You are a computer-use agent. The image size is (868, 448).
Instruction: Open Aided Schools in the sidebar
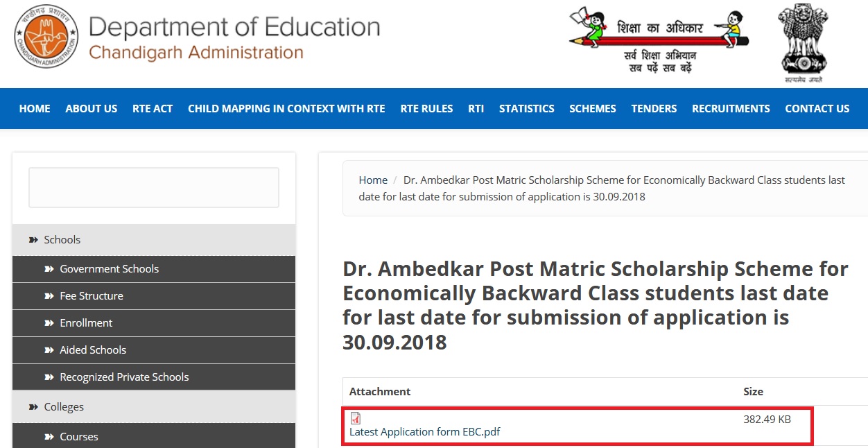(93, 350)
